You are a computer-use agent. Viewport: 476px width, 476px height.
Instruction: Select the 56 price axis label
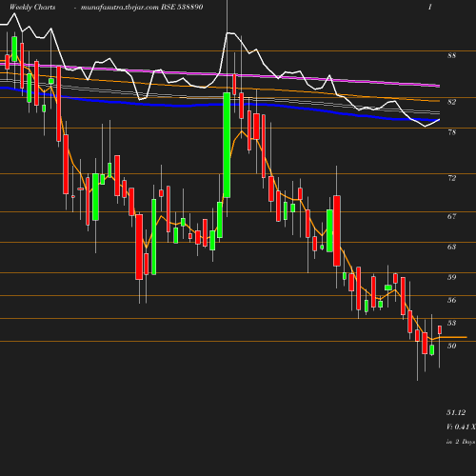(x=451, y=300)
